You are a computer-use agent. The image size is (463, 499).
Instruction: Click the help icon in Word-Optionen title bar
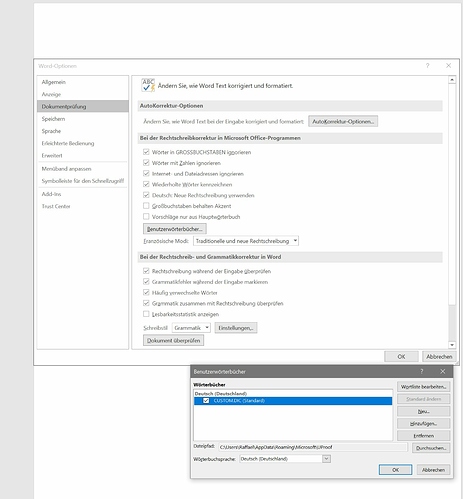coord(428,66)
